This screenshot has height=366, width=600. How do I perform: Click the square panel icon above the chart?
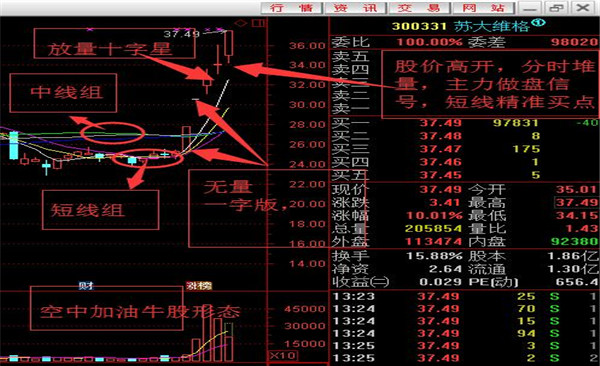(259, 23)
